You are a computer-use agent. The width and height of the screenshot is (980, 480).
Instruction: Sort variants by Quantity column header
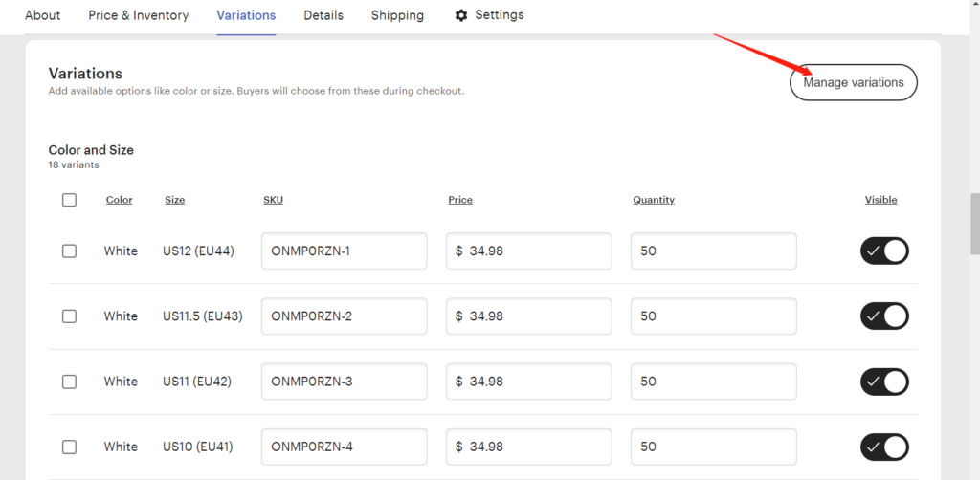click(x=654, y=200)
